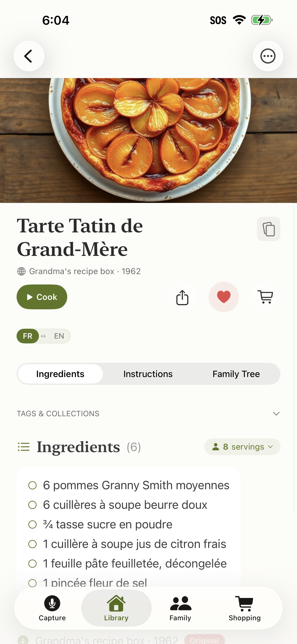Tap the back arrow button
The width and height of the screenshot is (297, 644).
29,56
